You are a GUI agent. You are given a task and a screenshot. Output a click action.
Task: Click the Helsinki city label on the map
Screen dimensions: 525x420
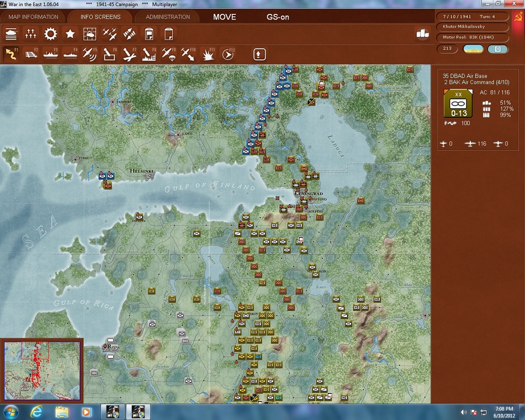pos(142,171)
